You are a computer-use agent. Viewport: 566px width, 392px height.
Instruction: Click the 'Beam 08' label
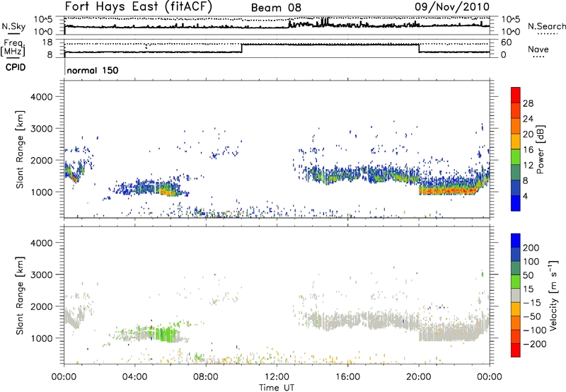(276, 8)
